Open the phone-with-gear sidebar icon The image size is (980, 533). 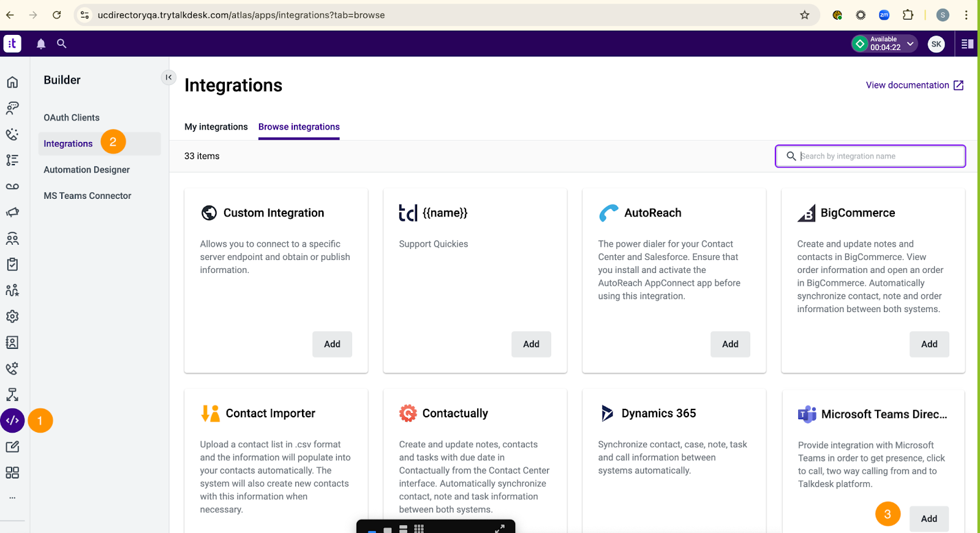point(12,368)
